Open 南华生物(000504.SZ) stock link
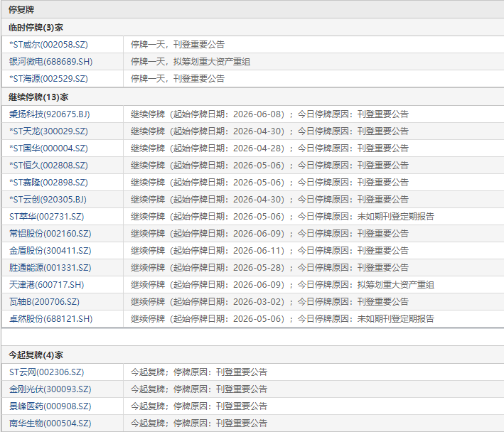 [x=50, y=423]
